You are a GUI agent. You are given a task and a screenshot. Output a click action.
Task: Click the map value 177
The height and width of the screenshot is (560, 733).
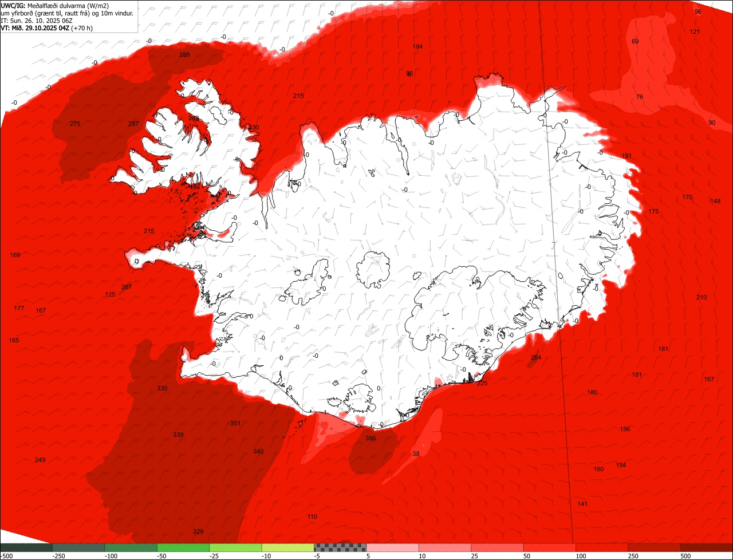[x=19, y=309]
